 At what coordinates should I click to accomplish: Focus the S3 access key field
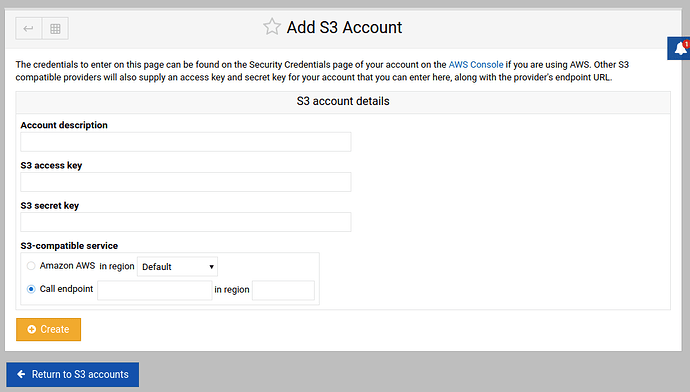[x=186, y=182]
